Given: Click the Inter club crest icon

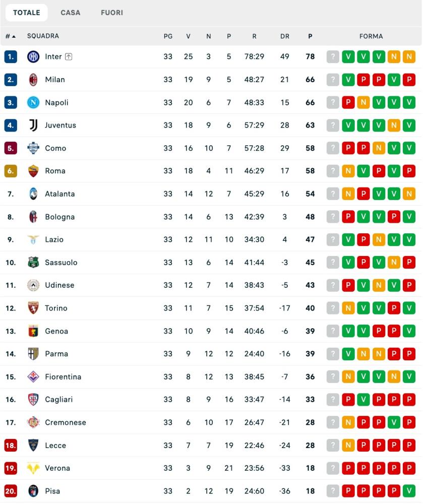Looking at the screenshot, I should (33, 56).
